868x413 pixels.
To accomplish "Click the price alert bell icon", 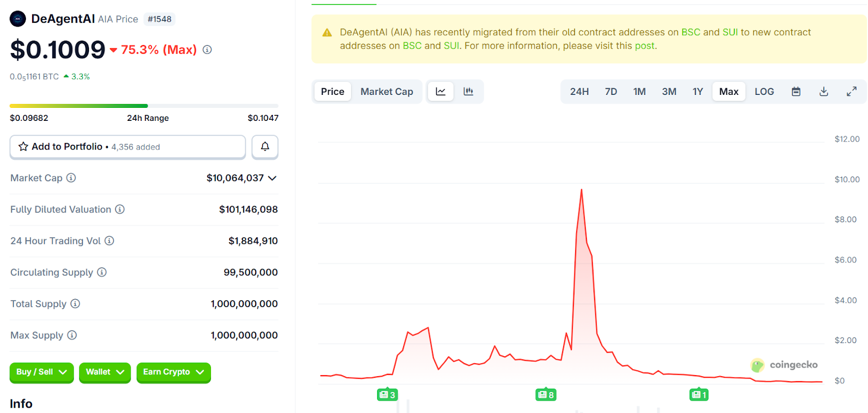I will click(265, 147).
